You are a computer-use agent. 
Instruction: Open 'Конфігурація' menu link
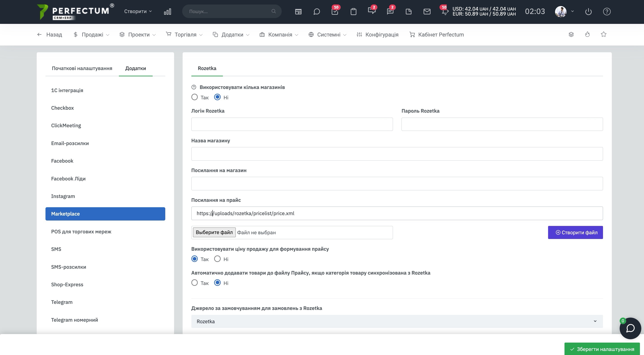[377, 34]
